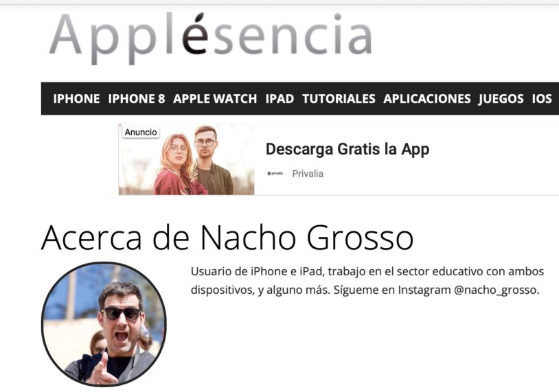The width and height of the screenshot is (559, 392).
Task: Select IPAD in the navigation bar
Action: point(279,99)
